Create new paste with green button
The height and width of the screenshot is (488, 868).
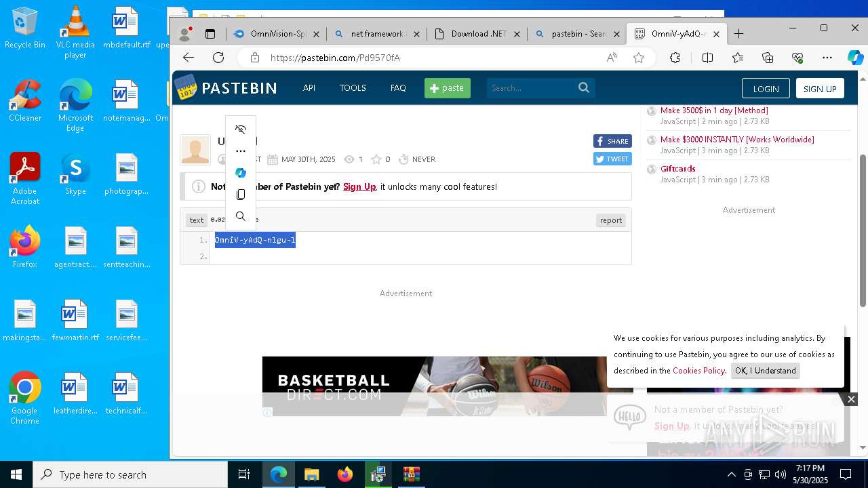pos(448,88)
